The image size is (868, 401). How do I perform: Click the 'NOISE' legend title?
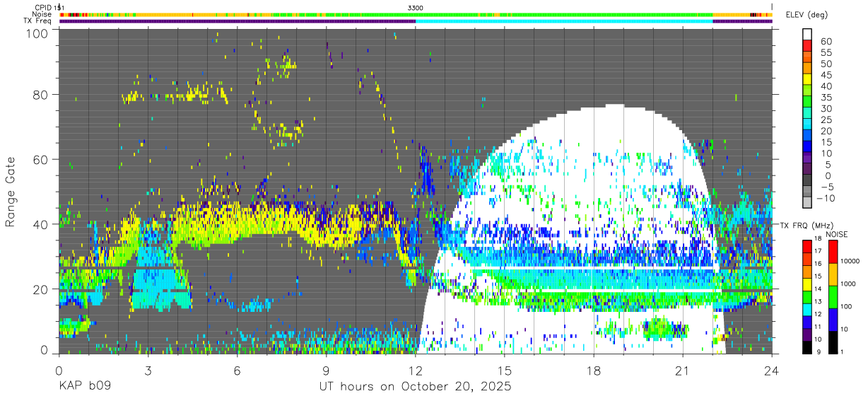point(837,234)
